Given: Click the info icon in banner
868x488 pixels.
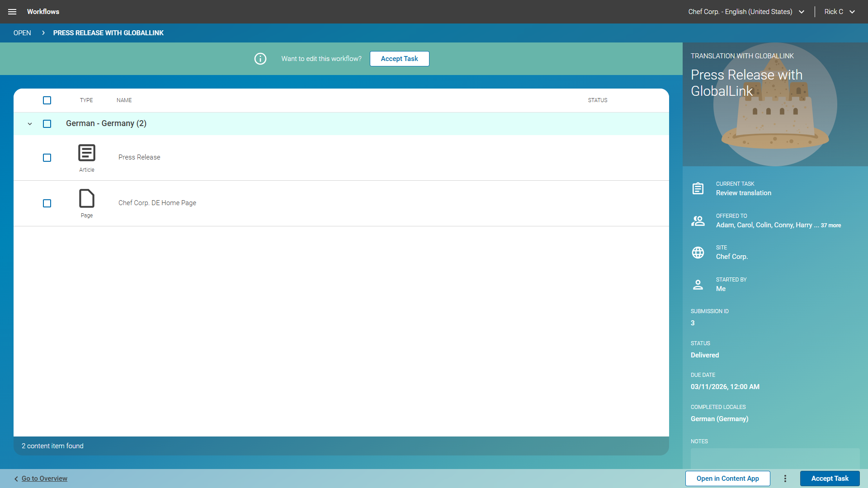Looking at the screenshot, I should point(260,59).
